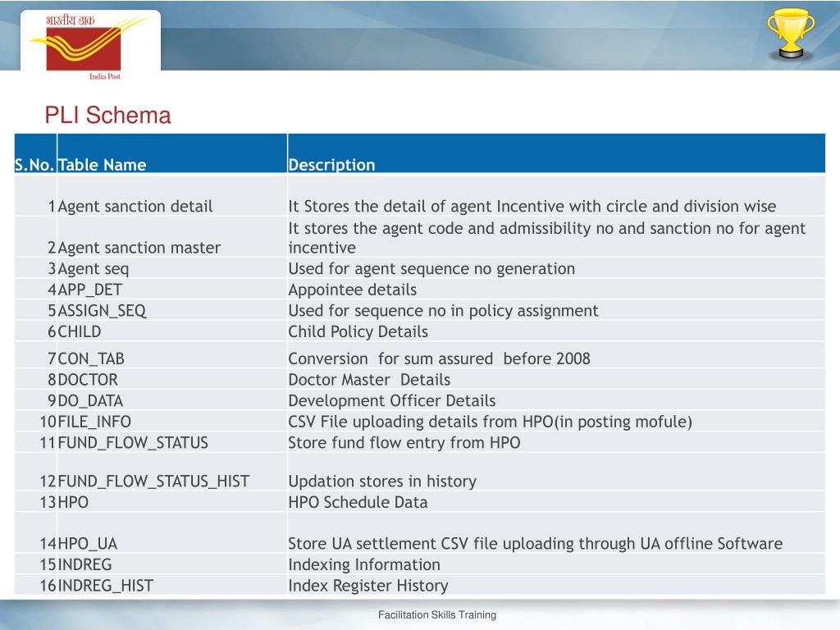The width and height of the screenshot is (840, 630).
Task: Select the 'Agent seq' table name
Action: tap(94, 269)
